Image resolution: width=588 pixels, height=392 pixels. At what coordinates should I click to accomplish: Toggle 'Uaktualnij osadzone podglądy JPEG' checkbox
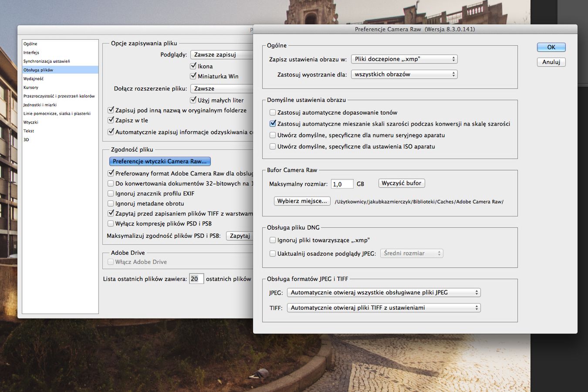click(x=273, y=253)
